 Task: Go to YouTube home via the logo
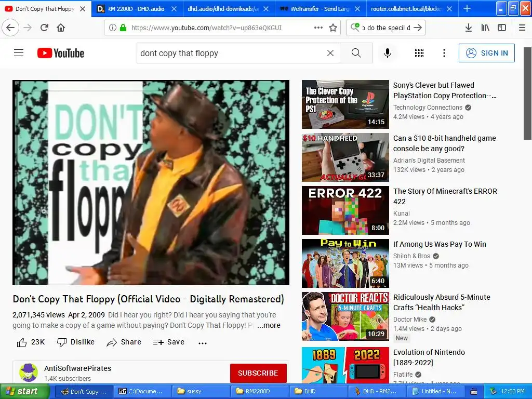(x=61, y=53)
